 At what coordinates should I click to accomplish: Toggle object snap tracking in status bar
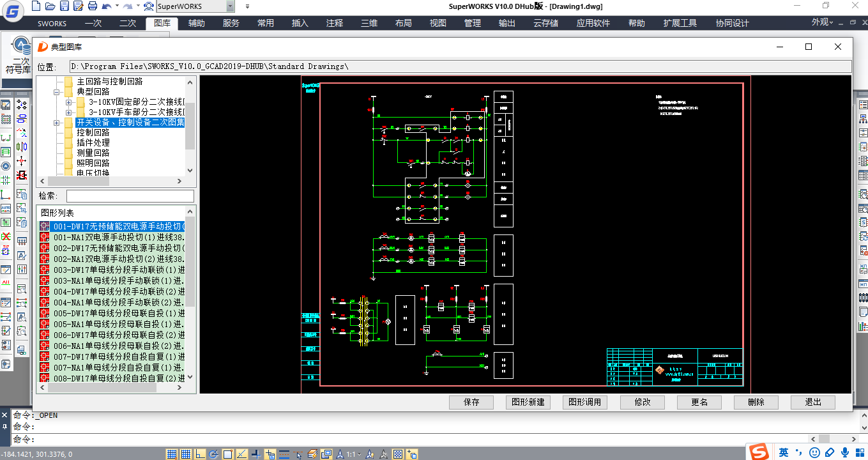click(x=242, y=454)
